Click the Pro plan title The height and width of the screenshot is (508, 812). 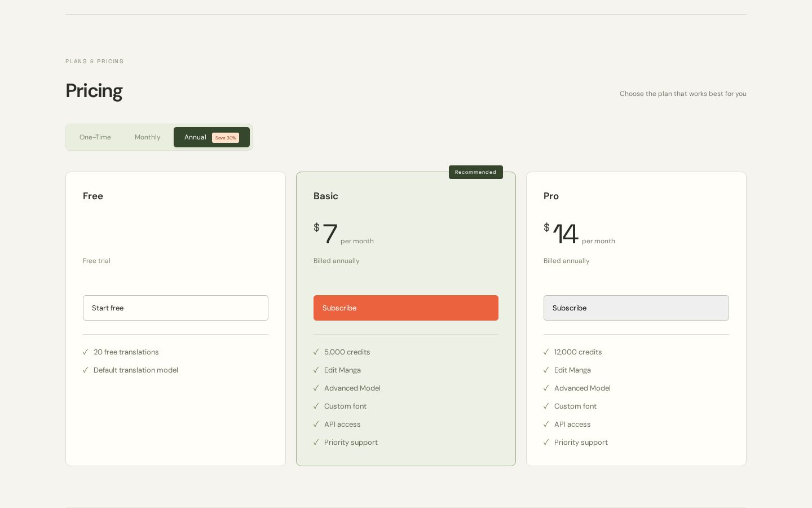tap(551, 196)
